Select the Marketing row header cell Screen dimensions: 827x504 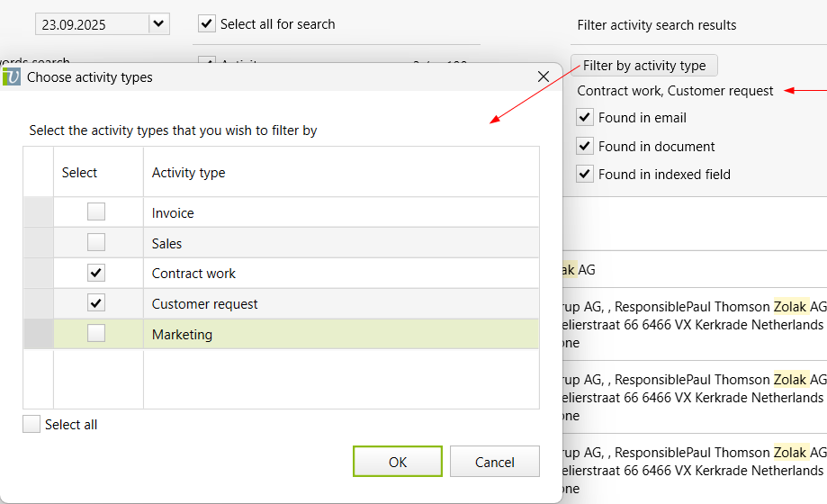[38, 334]
